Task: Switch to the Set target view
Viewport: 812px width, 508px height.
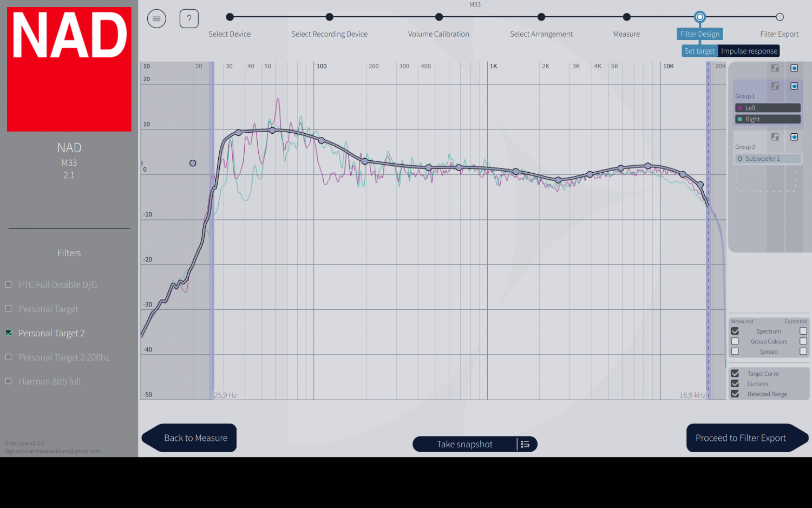Action: [699, 51]
